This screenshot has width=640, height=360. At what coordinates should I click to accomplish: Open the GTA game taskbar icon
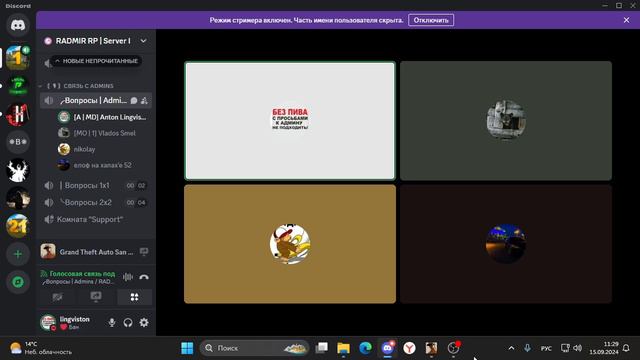coord(431,348)
